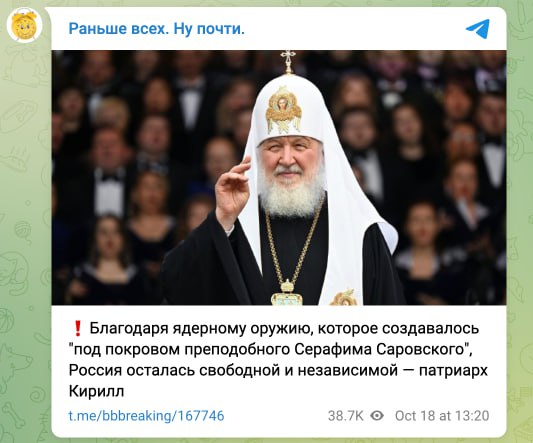This screenshot has height=443, width=533.
Task: Click the jeweled pendant on the gold chain
Action: pos(287,292)
